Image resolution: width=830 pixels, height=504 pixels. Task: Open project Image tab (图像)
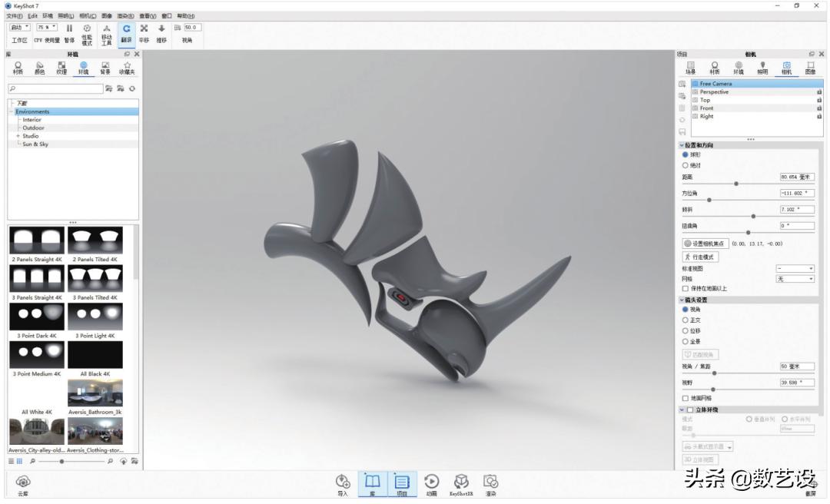pyautogui.click(x=811, y=68)
